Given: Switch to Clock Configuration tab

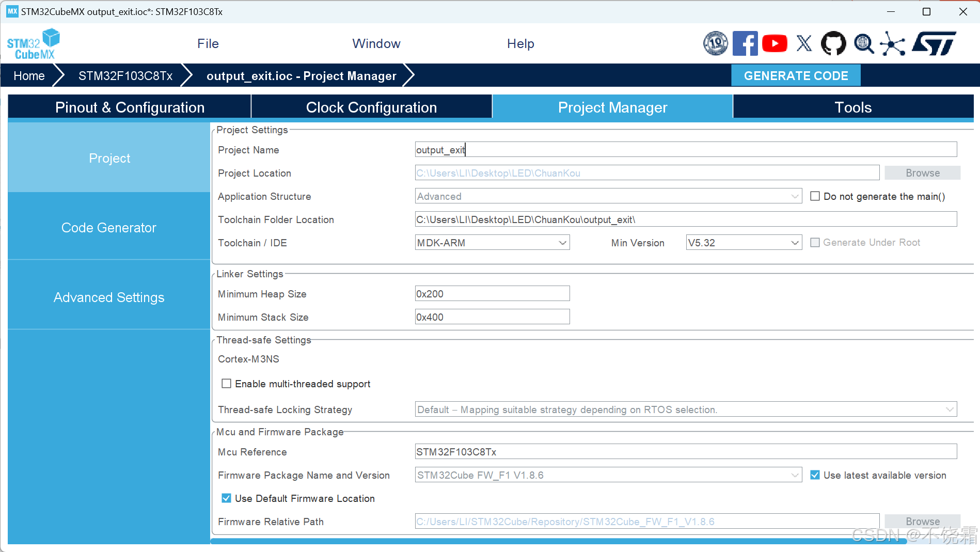Looking at the screenshot, I should 371,107.
